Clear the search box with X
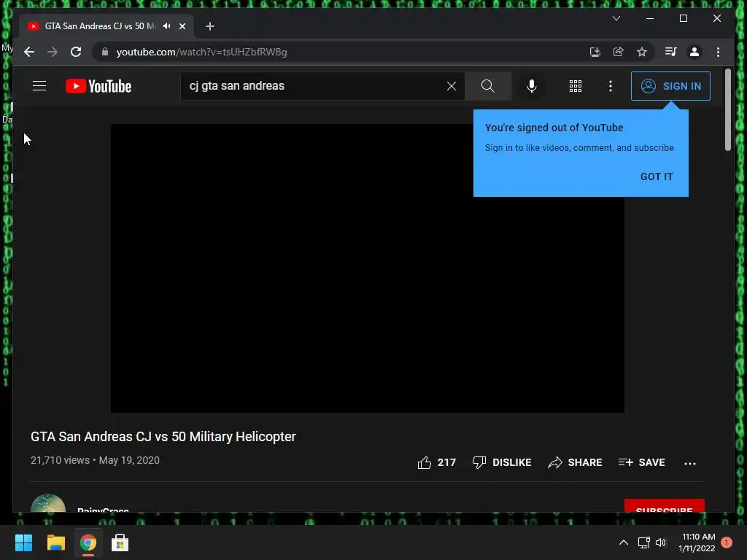The width and height of the screenshot is (747, 560). point(451,86)
